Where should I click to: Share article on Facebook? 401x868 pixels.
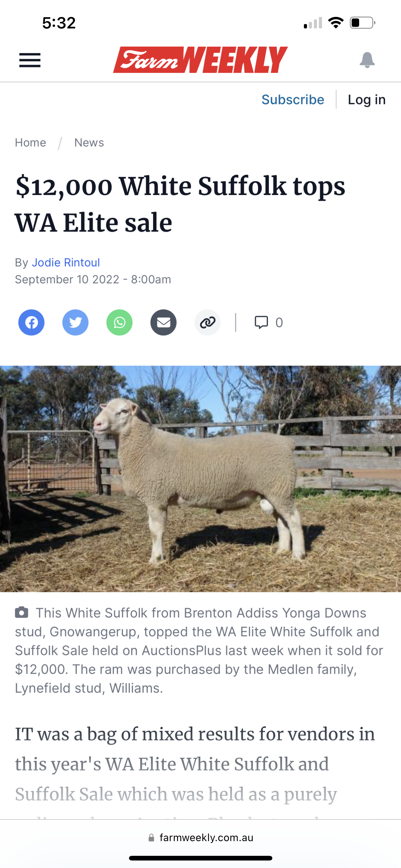coord(31,322)
